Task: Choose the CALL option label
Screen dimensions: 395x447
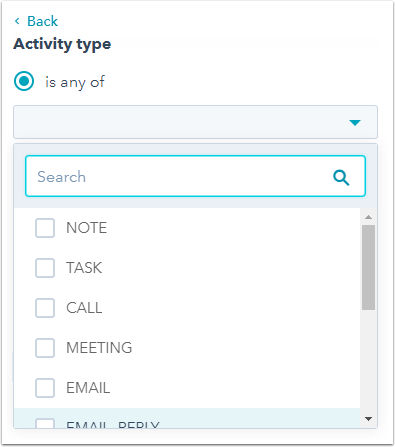Action: click(x=84, y=308)
